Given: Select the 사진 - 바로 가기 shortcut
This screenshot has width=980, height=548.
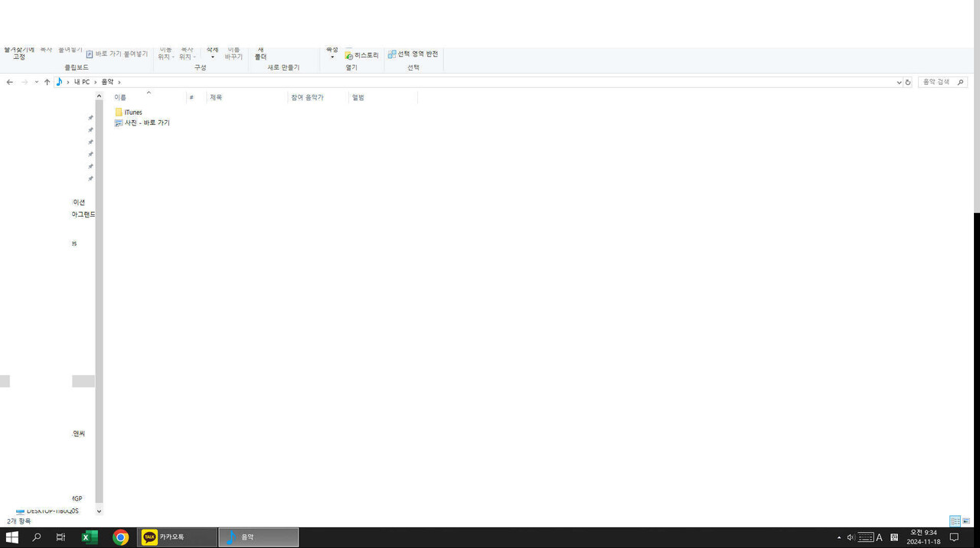Looking at the screenshot, I should (146, 123).
